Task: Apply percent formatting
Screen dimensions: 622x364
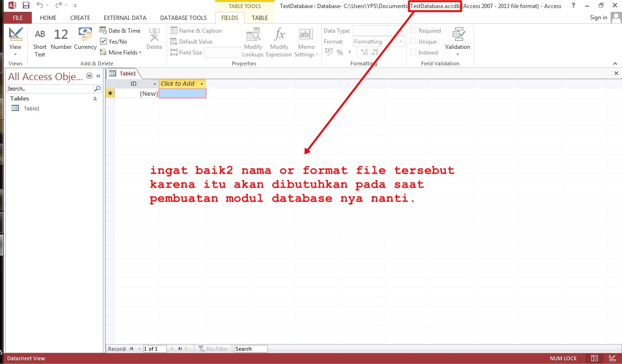Action: 339,52
